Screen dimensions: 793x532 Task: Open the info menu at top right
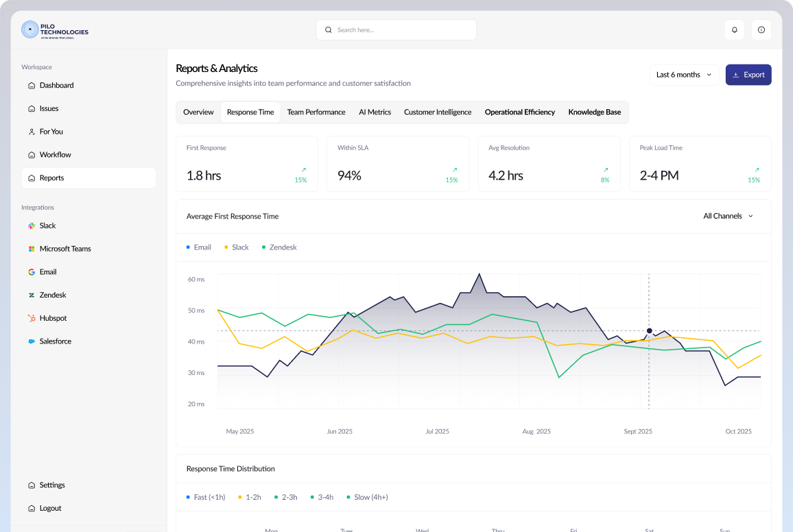tap(761, 29)
